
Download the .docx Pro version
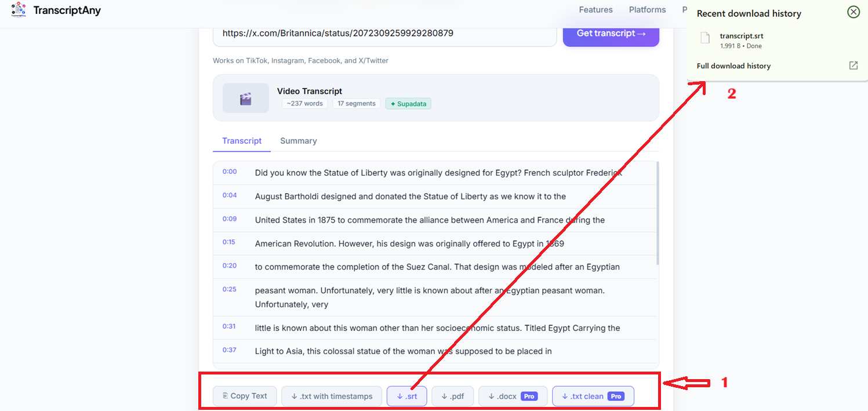pyautogui.click(x=513, y=397)
